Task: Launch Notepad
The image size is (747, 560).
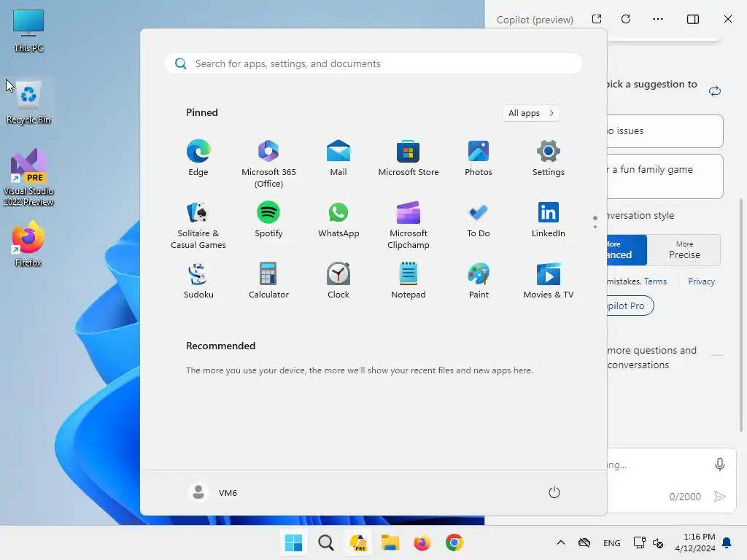Action: click(x=409, y=281)
